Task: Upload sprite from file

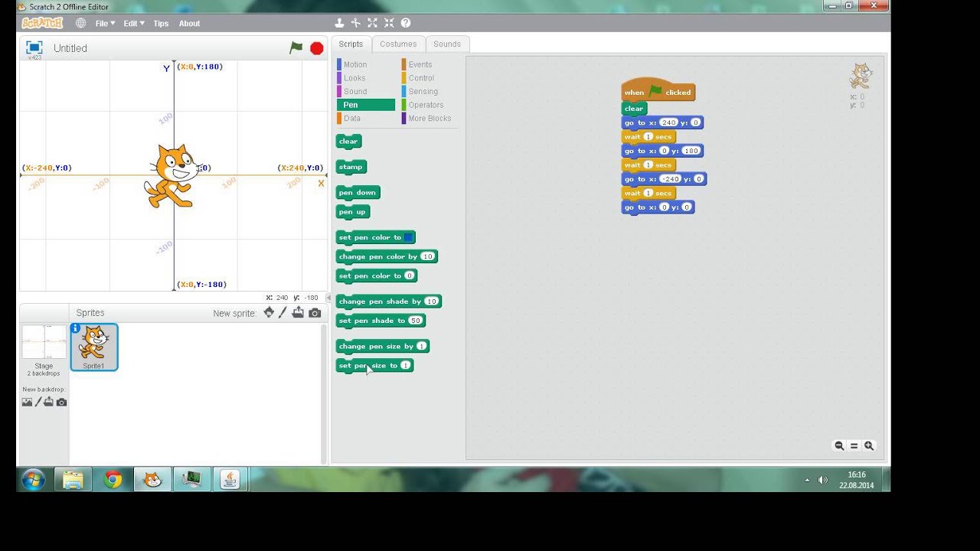Action: pos(298,312)
